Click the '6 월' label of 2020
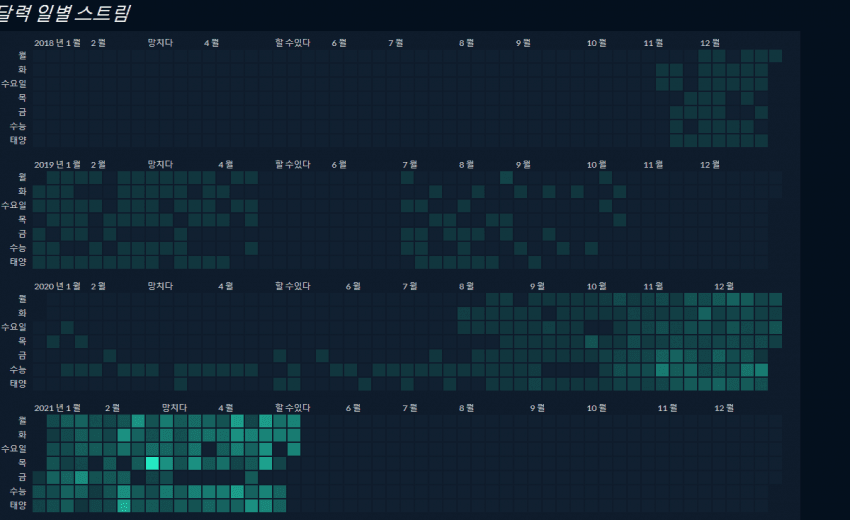This screenshot has width=850, height=520. pos(353,286)
